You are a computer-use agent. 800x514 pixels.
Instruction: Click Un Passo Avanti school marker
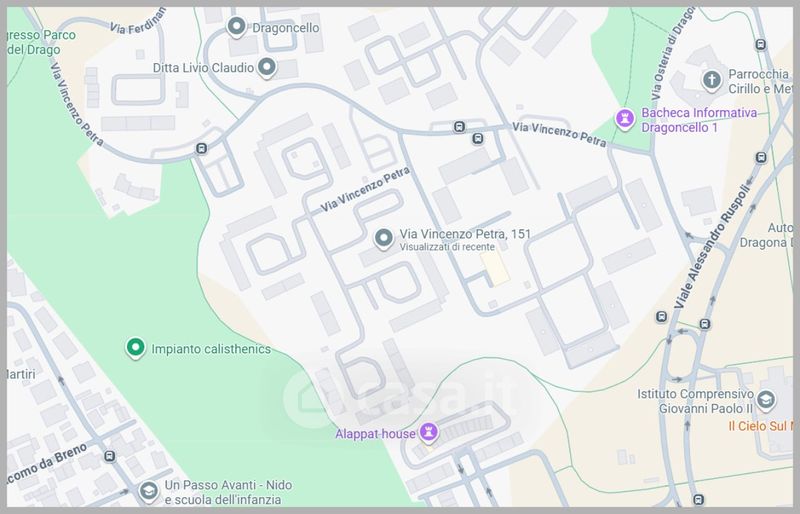148,491
